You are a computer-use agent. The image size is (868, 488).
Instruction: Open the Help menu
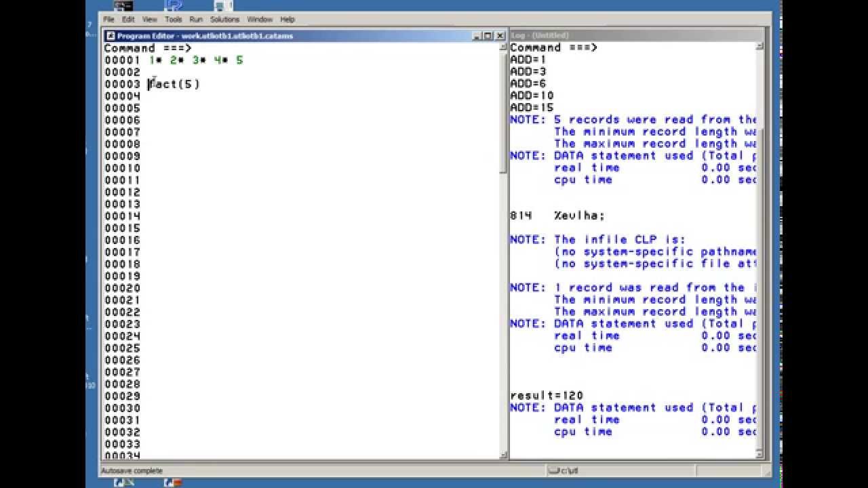(x=288, y=20)
